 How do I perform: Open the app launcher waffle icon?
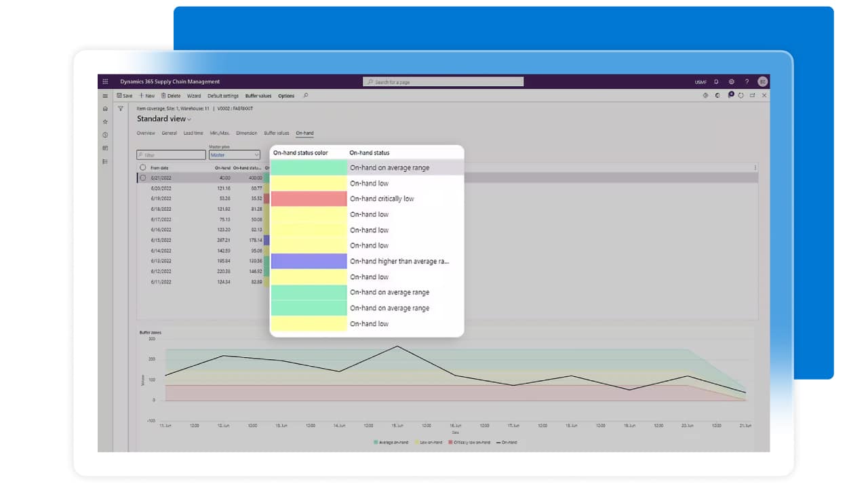[105, 81]
